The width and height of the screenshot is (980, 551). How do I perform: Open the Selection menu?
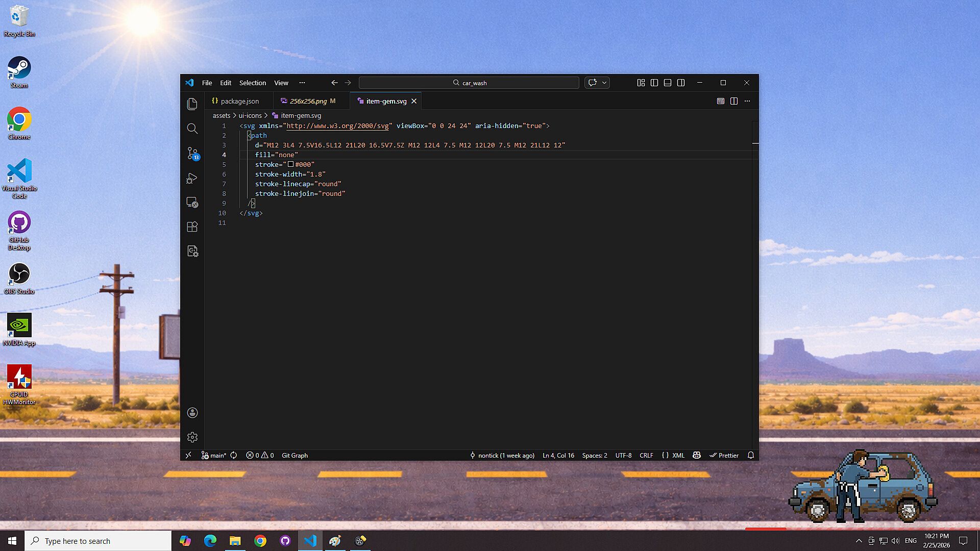[253, 83]
